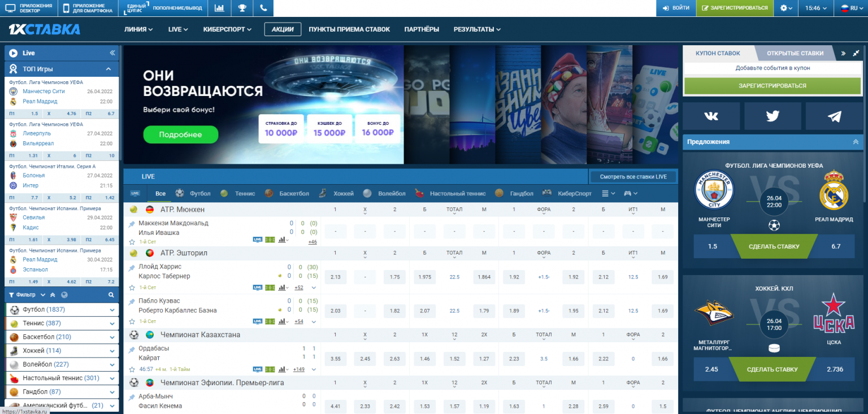Open the settings gear dropdown
This screenshot has width=868, height=414.
point(786,8)
